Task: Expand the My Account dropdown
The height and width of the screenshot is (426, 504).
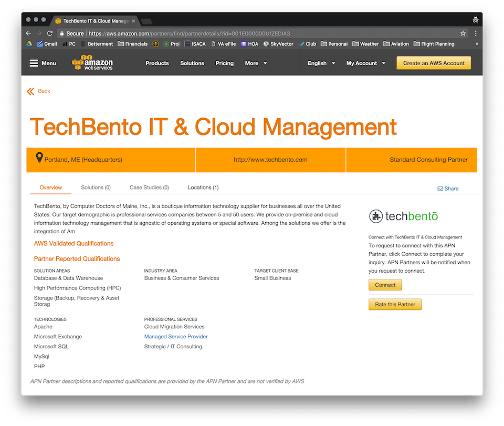Action: click(366, 63)
